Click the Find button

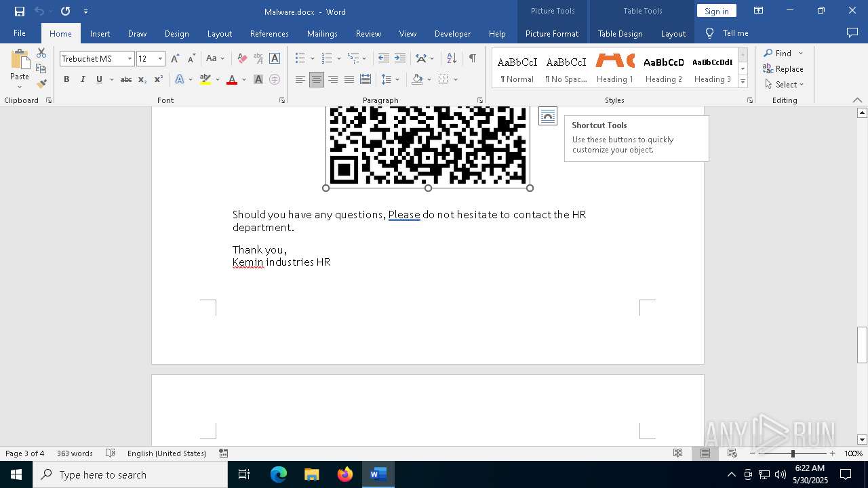coord(777,53)
